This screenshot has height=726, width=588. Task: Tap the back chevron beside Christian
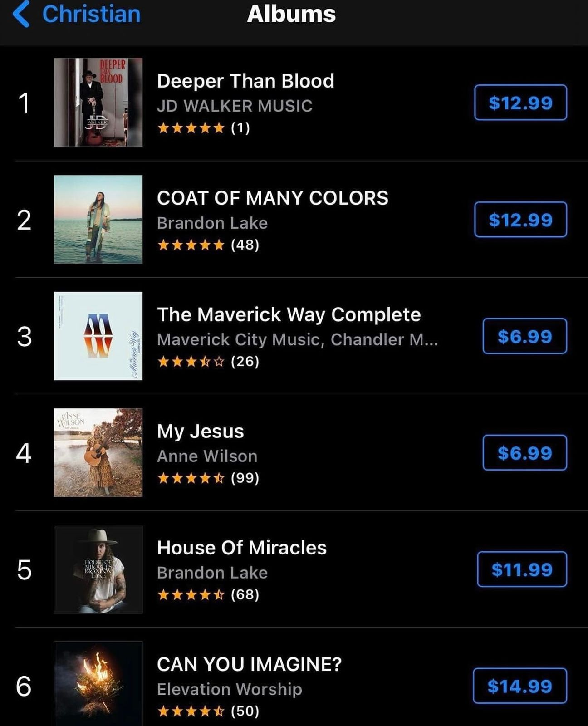(21, 14)
